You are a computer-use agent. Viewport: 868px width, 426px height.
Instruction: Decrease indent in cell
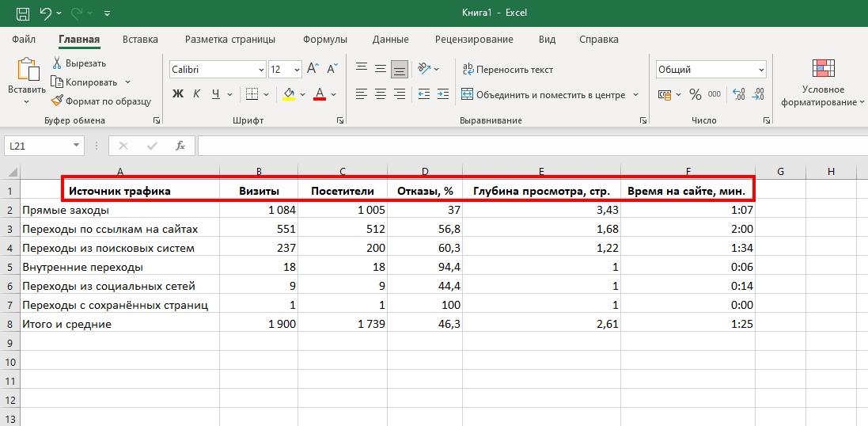point(424,94)
